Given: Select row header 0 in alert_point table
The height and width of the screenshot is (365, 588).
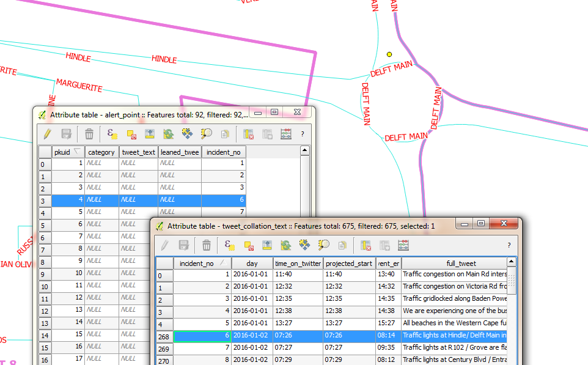Looking at the screenshot, I should point(45,164).
